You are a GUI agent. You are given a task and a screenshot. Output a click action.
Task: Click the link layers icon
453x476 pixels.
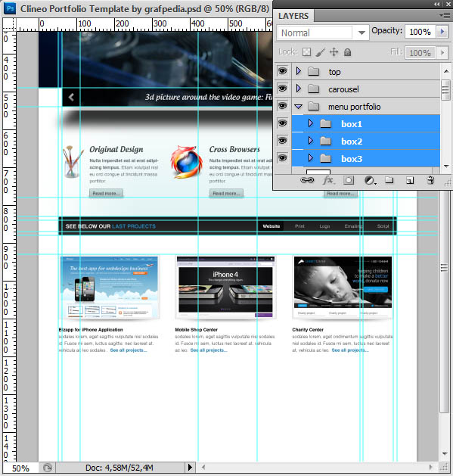click(307, 180)
